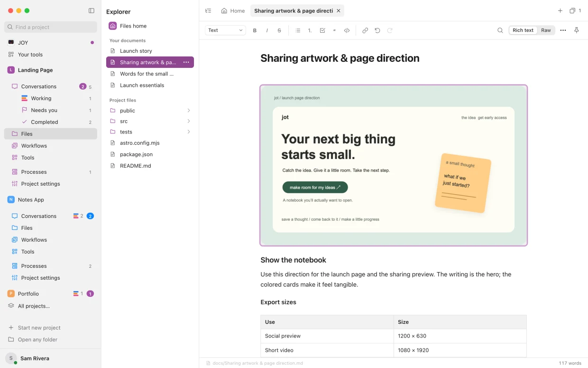This screenshot has height=368, width=588.
Task: Click the 1200 × 630 table cell
Action: point(460,336)
